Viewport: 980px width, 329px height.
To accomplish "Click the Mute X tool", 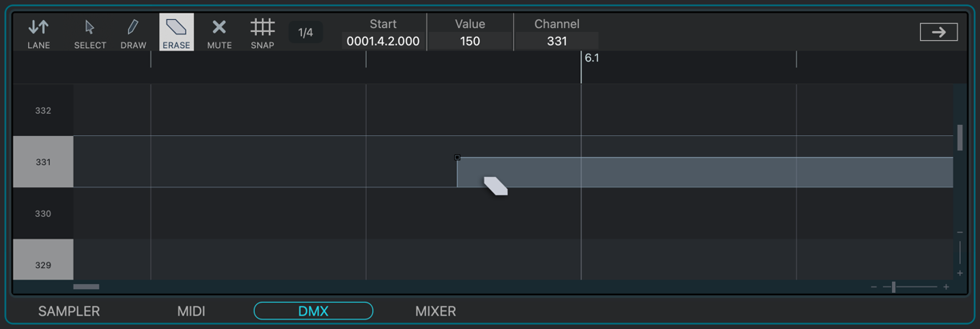I will pos(219,33).
